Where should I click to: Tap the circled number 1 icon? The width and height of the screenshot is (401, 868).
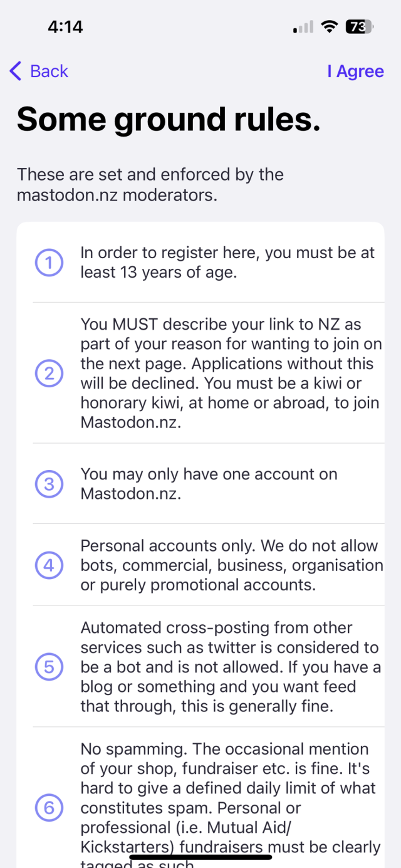click(x=48, y=263)
